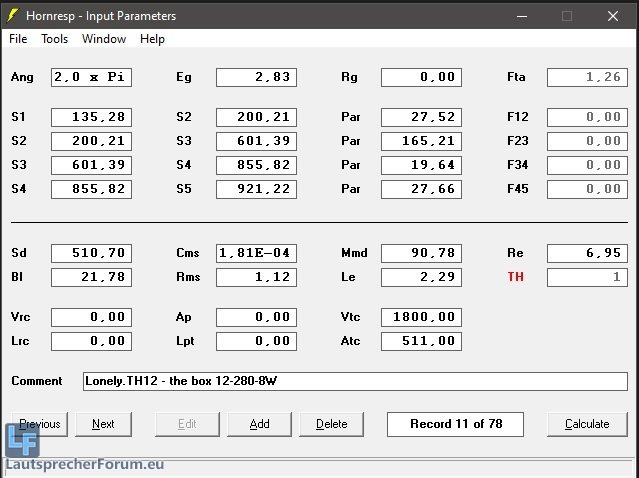This screenshot has height=478, width=639.
Task: Click the Vtc field showing 1800,00
Action: [421, 317]
